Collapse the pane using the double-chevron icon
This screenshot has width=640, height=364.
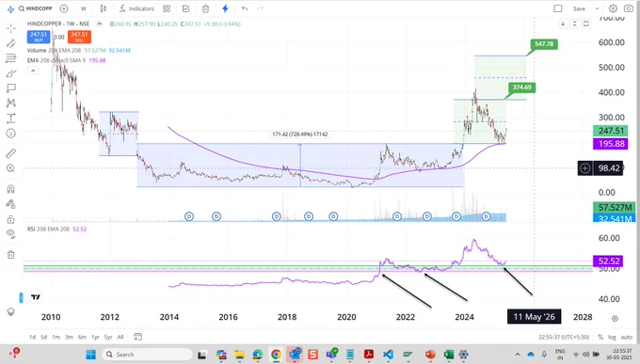575,24
